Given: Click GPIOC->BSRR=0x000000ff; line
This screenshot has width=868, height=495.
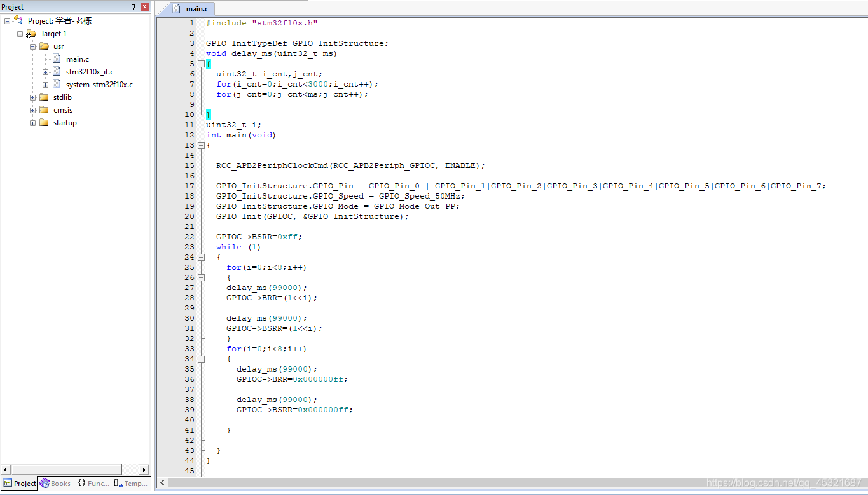Looking at the screenshot, I should pos(294,410).
